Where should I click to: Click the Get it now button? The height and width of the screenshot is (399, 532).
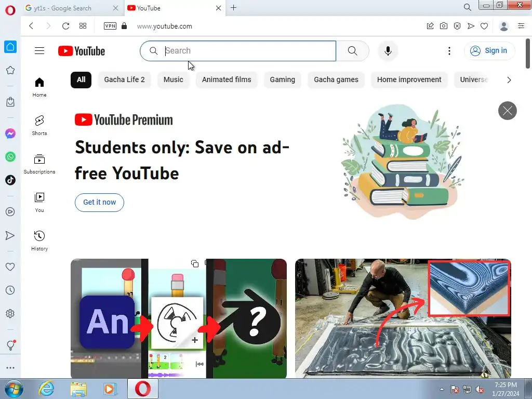click(99, 202)
